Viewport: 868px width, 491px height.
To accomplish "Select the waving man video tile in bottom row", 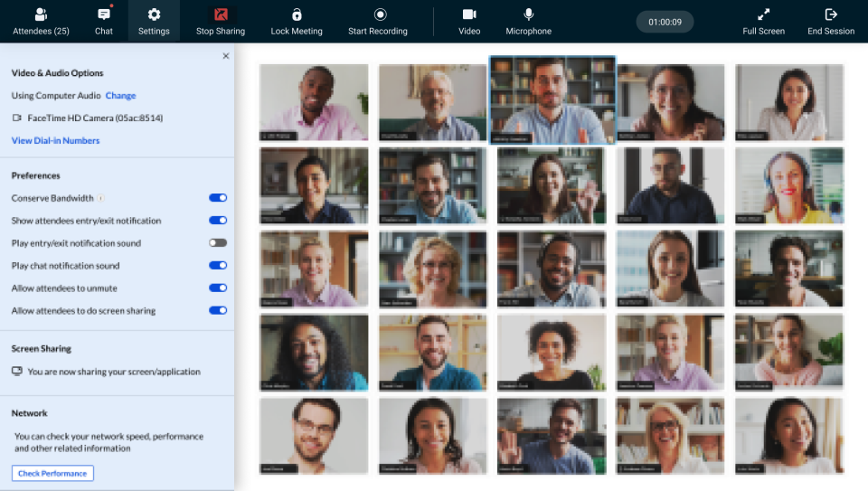I will click(x=552, y=436).
